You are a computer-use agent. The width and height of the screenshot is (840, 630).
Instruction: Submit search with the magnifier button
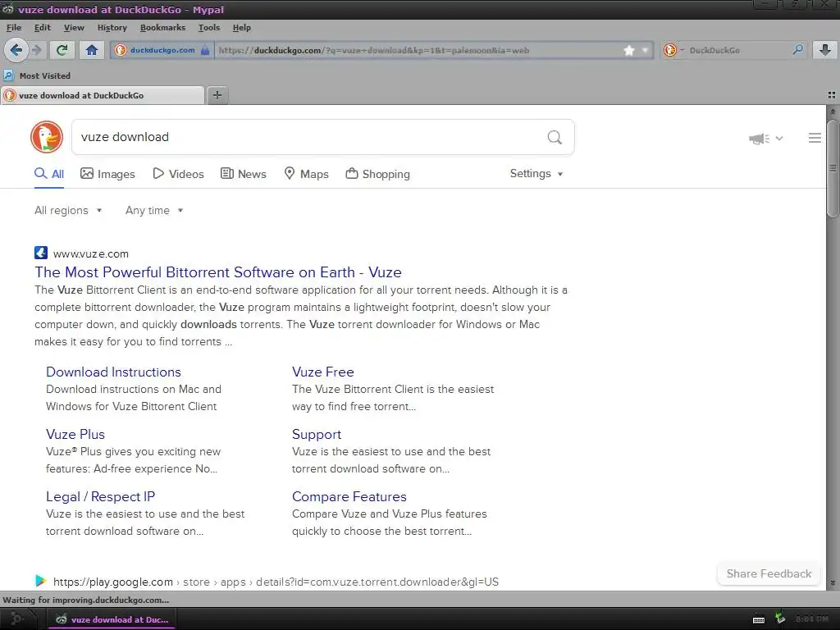pyautogui.click(x=555, y=138)
